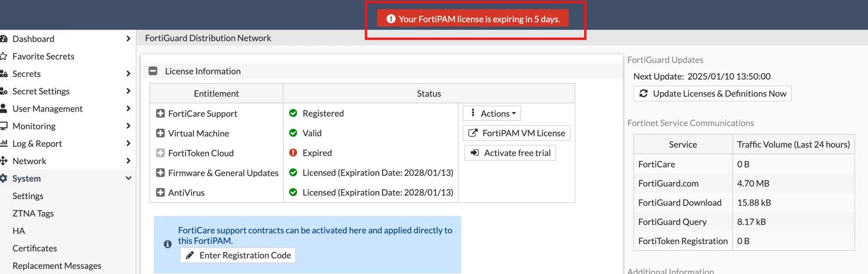
Task: Expand Firmware & General Updates row
Action: [160, 173]
